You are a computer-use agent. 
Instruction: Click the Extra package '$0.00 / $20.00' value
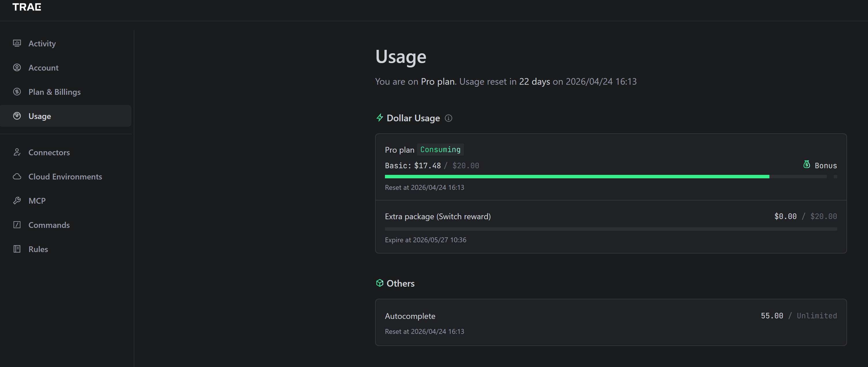click(806, 216)
